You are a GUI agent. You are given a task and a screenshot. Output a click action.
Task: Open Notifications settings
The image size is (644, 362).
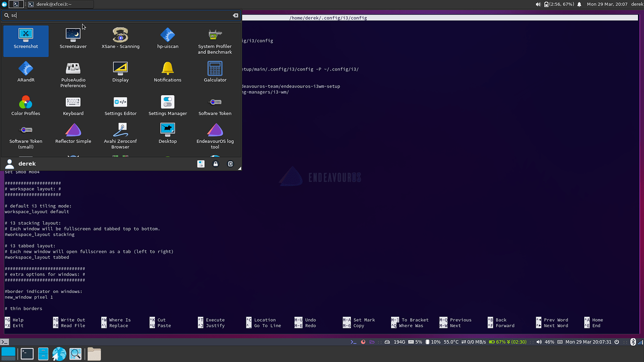(168, 73)
